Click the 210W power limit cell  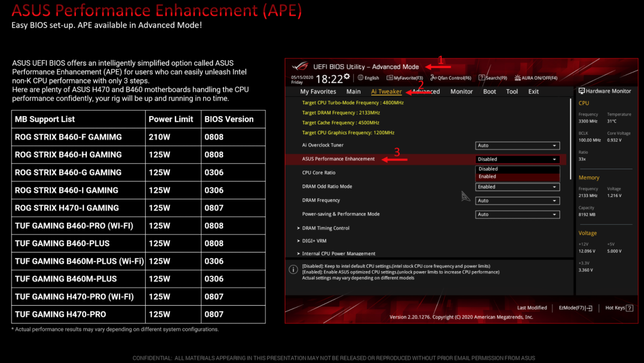click(173, 137)
